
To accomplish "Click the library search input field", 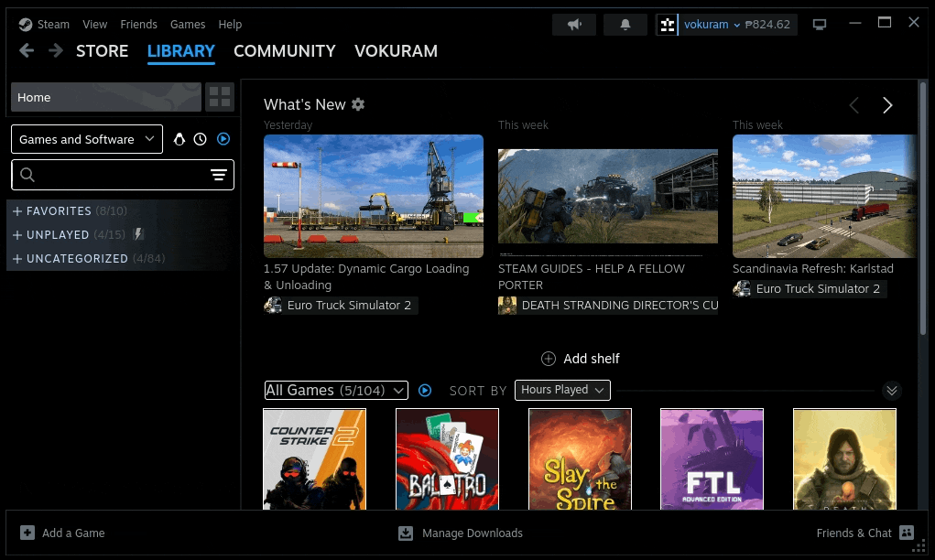I will click(x=122, y=175).
